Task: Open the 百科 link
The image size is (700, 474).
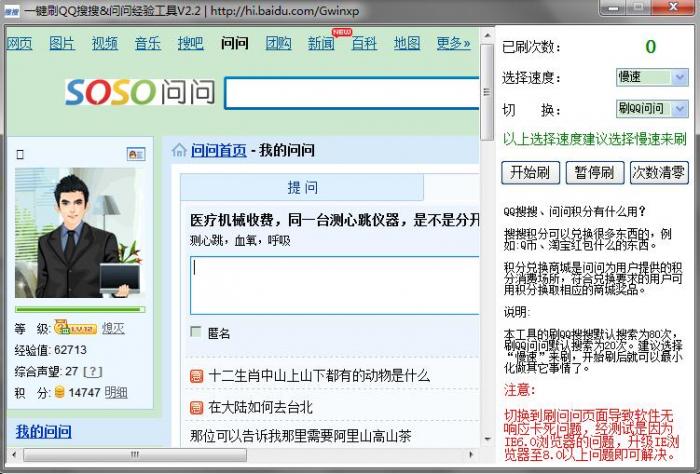Action: coord(364,43)
